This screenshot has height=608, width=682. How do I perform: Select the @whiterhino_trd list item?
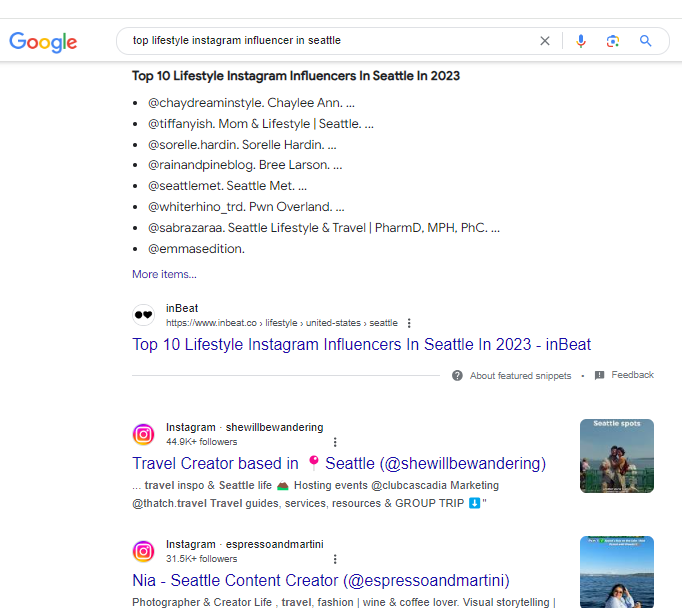coord(246,207)
